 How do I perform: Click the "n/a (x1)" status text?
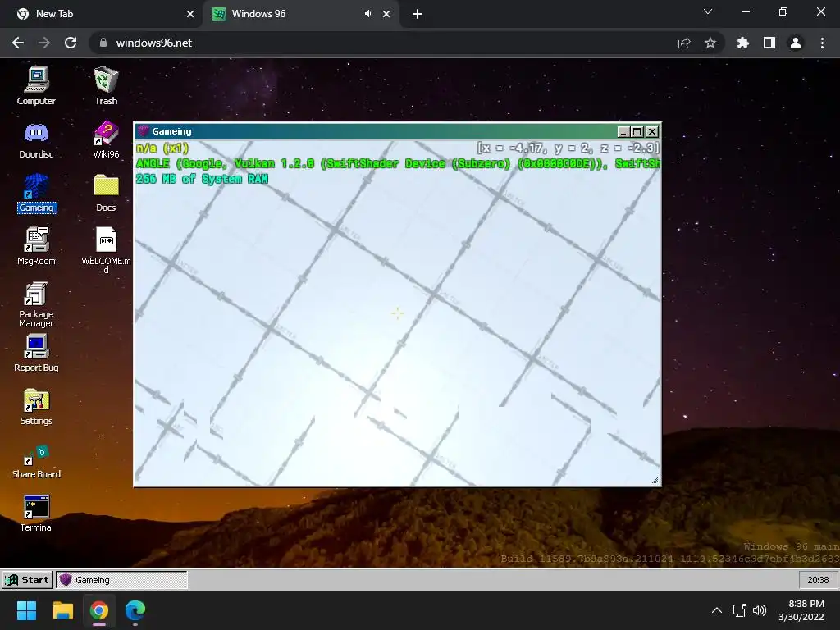(x=162, y=148)
